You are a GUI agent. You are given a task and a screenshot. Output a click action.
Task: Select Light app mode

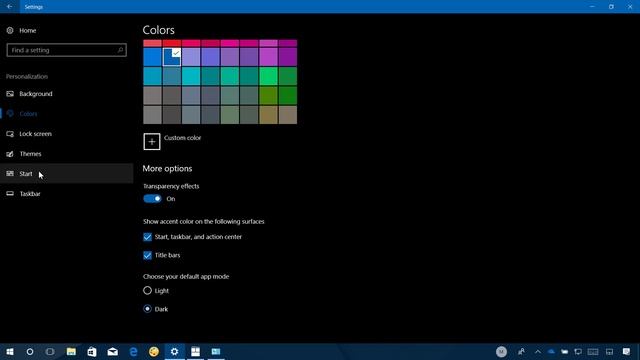coord(147,291)
